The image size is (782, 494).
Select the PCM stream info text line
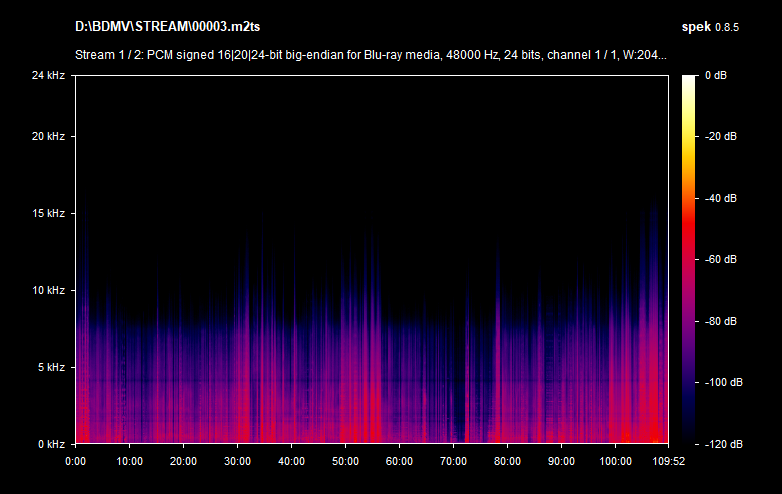(370, 55)
